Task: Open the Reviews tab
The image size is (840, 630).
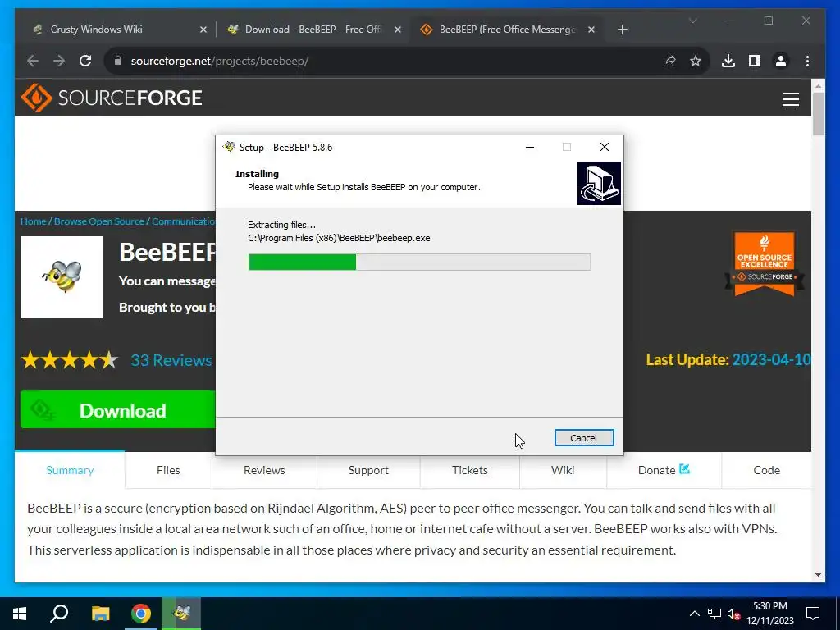Action: (264, 470)
